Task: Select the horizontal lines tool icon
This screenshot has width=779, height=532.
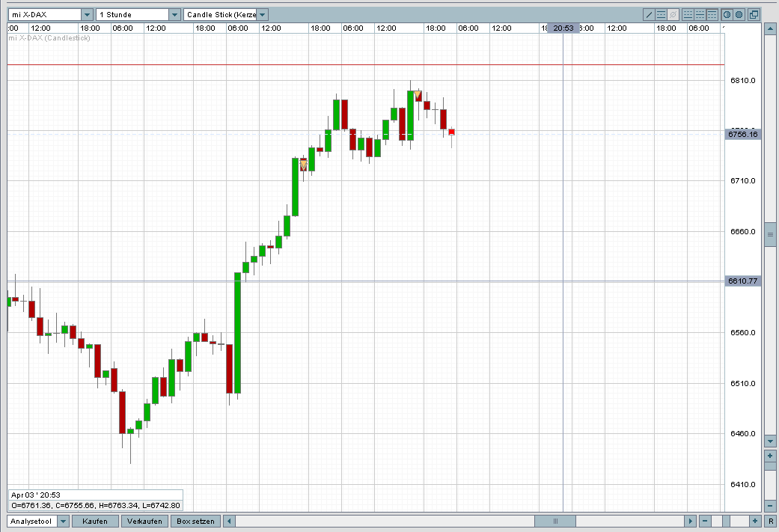Action: coord(662,15)
